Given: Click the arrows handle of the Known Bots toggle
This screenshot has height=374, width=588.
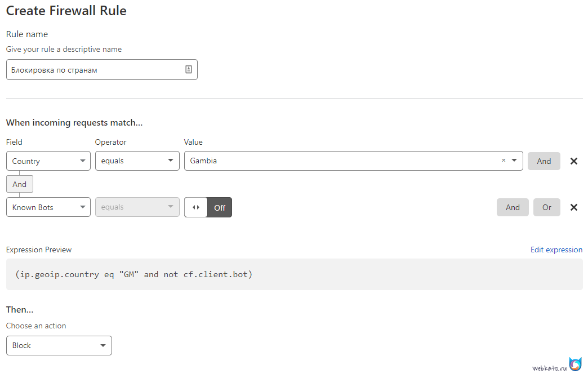Looking at the screenshot, I should click(196, 207).
